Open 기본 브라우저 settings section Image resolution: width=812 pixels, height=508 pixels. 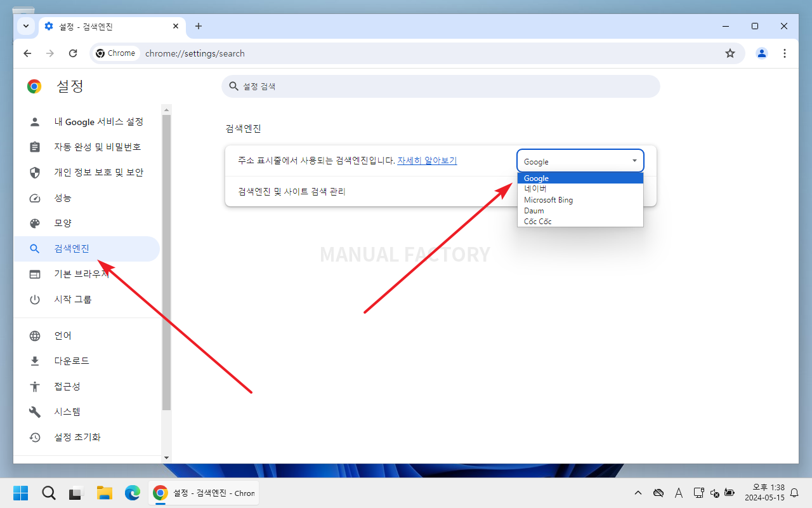[87, 274]
